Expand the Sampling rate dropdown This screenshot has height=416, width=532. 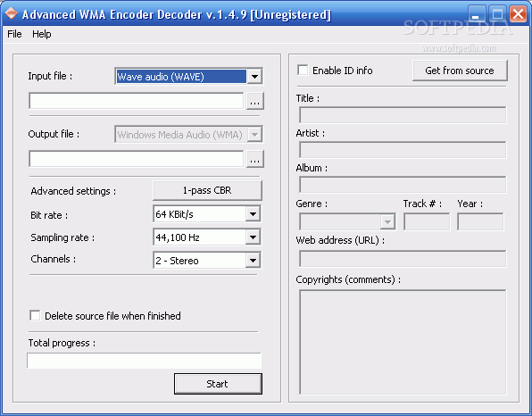pos(253,237)
